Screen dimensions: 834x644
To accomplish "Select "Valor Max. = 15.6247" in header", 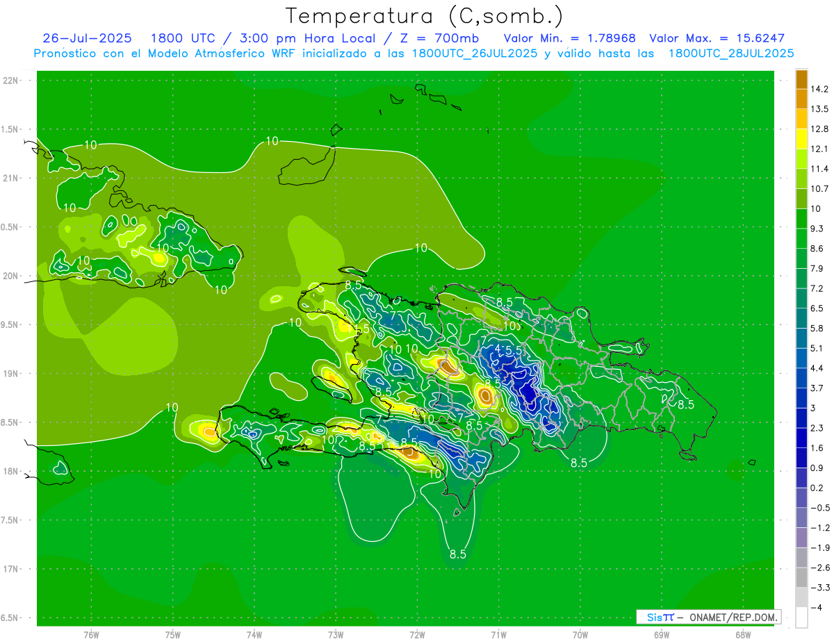I will 717,38.
